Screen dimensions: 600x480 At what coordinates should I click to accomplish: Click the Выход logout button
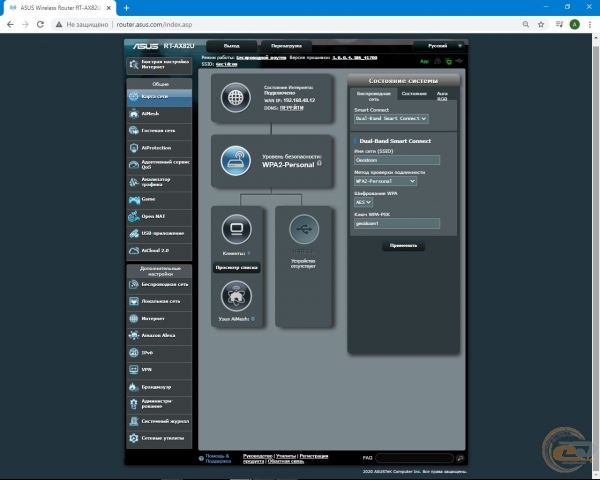coord(232,46)
